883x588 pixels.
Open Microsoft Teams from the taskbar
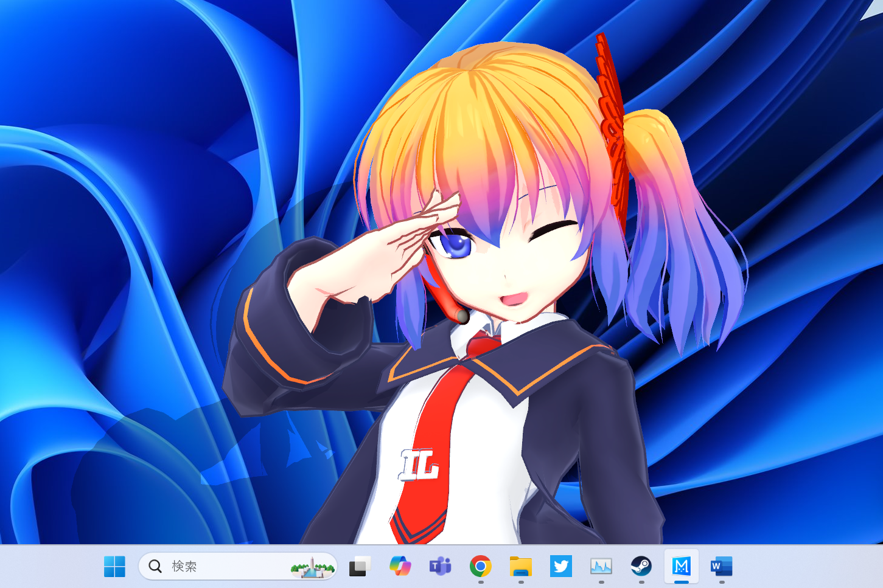pos(440,566)
